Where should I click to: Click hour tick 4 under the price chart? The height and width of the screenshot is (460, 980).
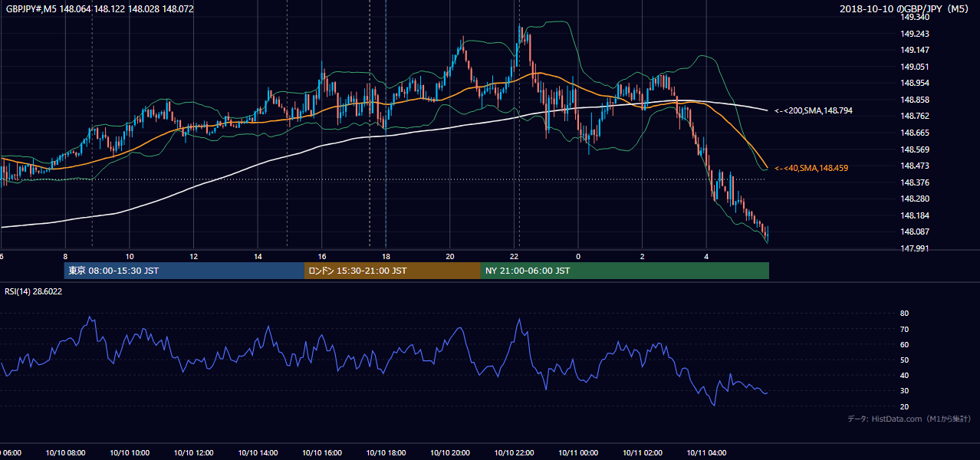click(706, 257)
